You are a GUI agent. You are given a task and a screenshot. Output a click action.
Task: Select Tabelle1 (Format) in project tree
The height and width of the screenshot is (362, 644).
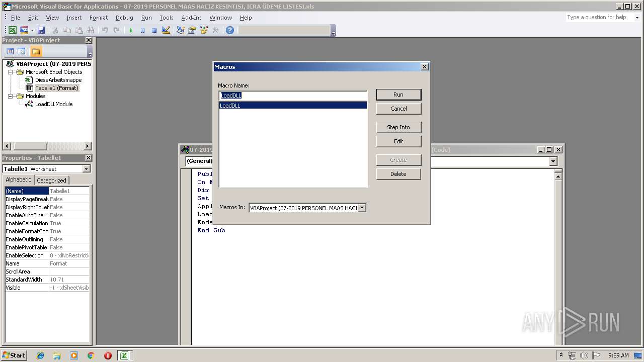pyautogui.click(x=57, y=88)
